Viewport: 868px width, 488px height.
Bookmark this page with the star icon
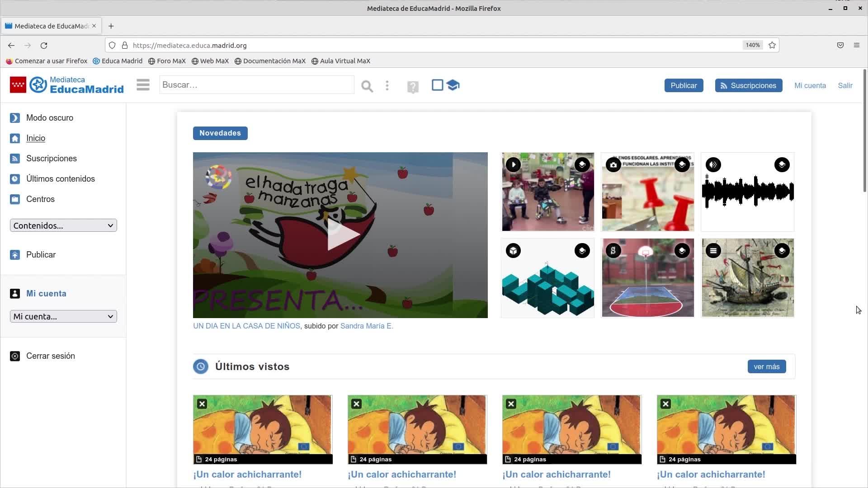772,45
